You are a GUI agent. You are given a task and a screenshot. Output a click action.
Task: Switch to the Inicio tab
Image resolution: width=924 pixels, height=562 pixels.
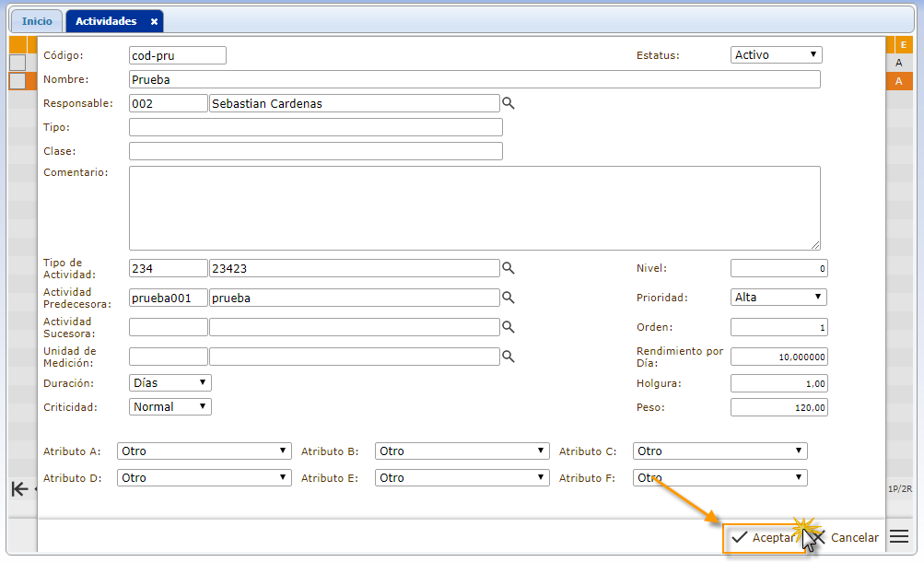pos(37,21)
